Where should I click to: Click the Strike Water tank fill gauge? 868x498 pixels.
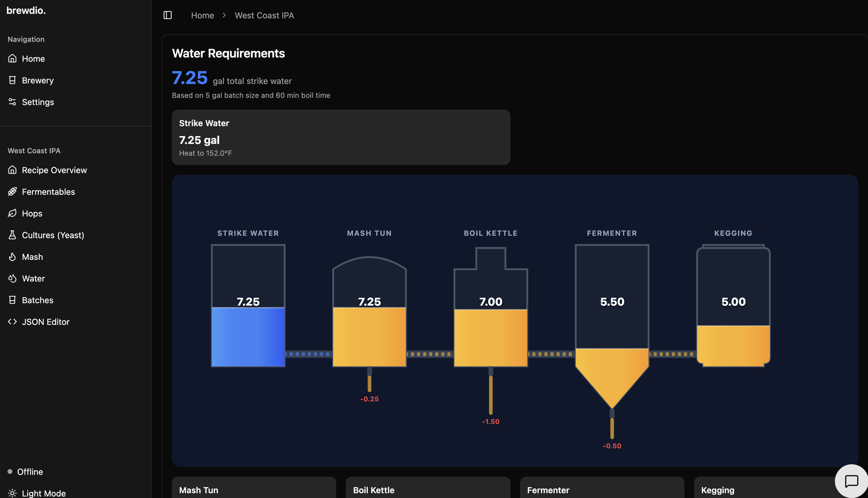coord(248,337)
